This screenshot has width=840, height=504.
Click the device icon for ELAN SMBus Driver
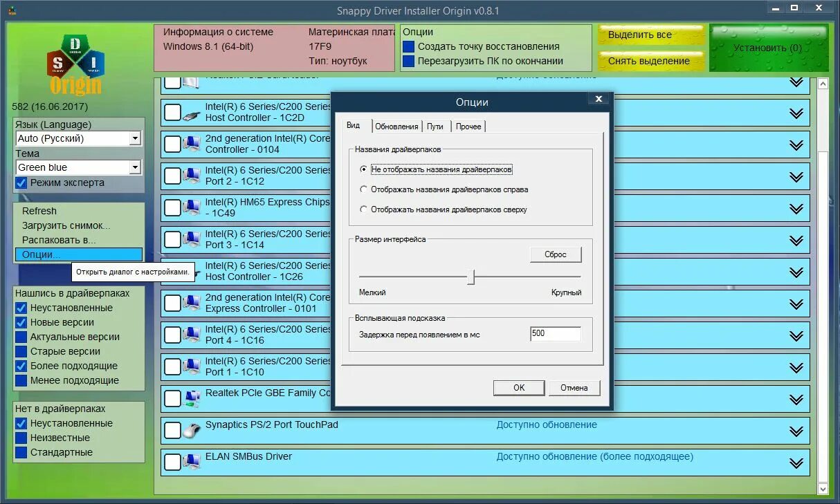(192, 463)
